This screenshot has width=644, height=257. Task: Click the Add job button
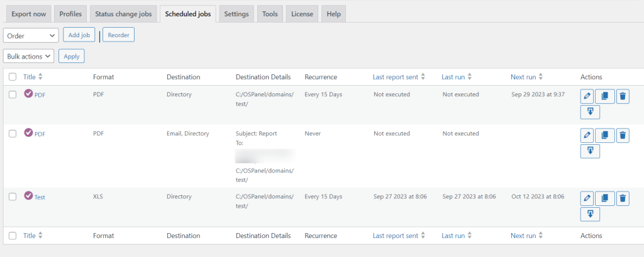(x=79, y=35)
